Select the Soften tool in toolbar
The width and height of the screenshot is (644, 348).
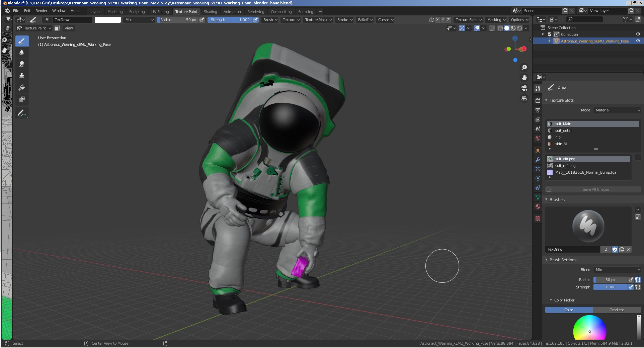22,53
